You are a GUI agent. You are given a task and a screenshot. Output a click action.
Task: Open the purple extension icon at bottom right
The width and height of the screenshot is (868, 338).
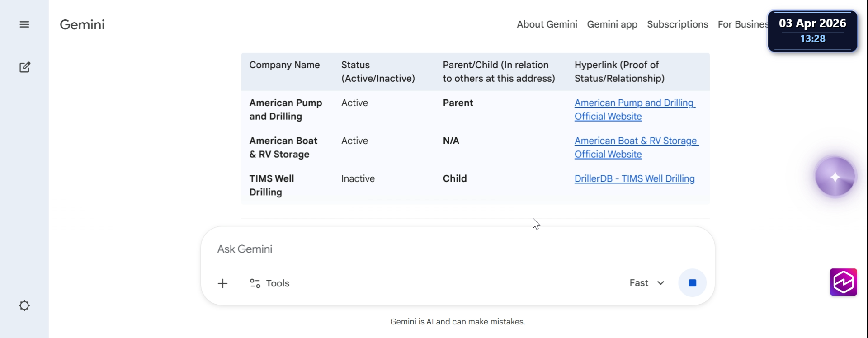pos(843,282)
